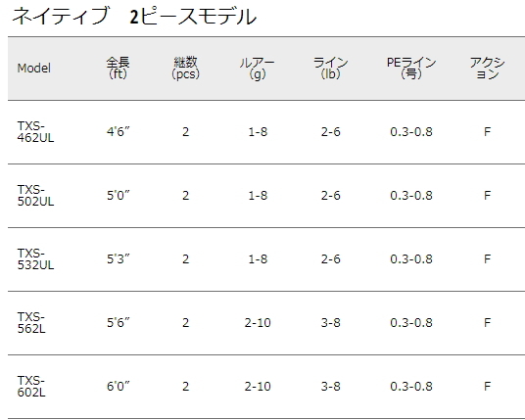This screenshot has height=420, width=525.
Task: Click the ネイティブ 2ピースモデル heading
Action: coord(134,16)
